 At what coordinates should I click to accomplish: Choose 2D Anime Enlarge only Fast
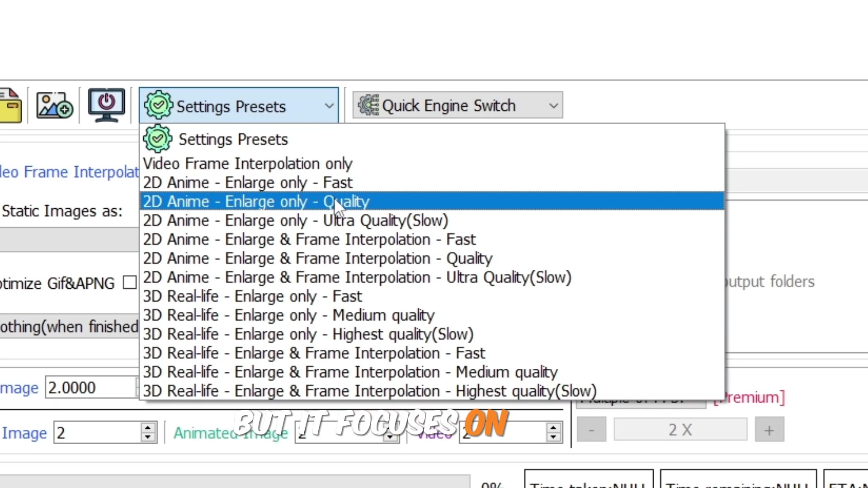pos(247,183)
